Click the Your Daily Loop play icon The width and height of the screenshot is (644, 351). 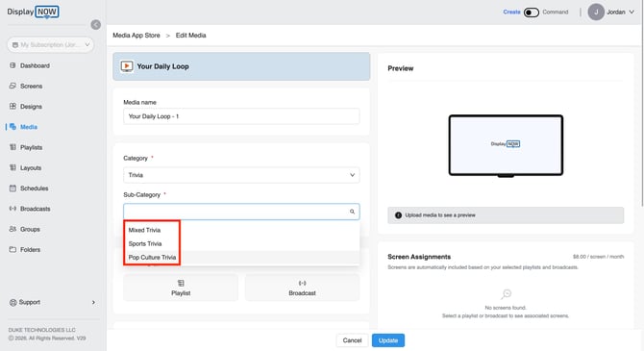pyautogui.click(x=127, y=66)
